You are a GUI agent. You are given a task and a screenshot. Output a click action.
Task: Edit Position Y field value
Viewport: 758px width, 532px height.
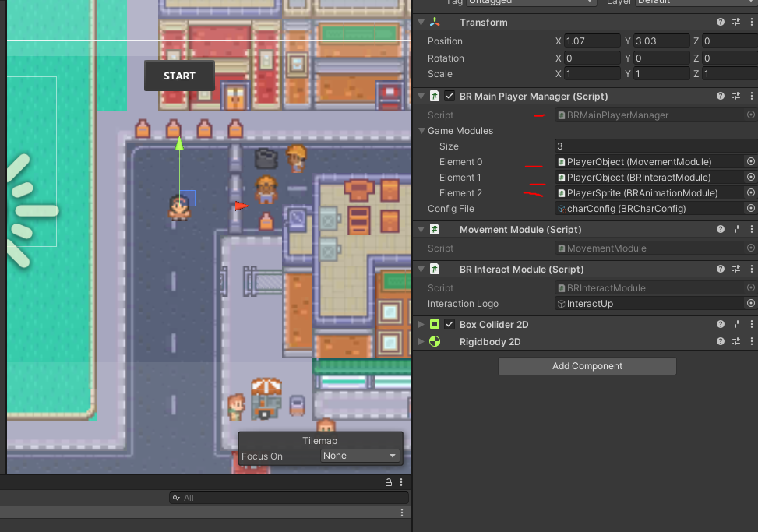[x=661, y=41]
